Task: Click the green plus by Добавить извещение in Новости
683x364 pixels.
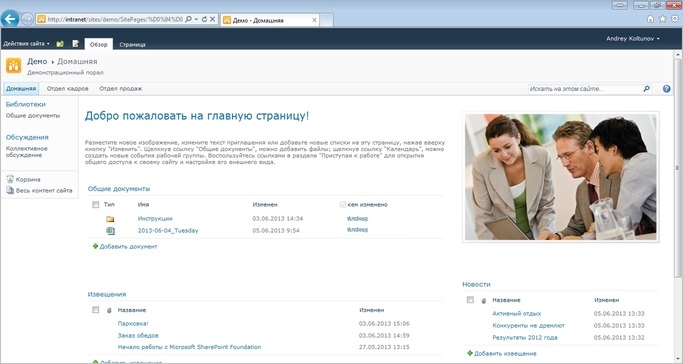Action: click(470, 354)
